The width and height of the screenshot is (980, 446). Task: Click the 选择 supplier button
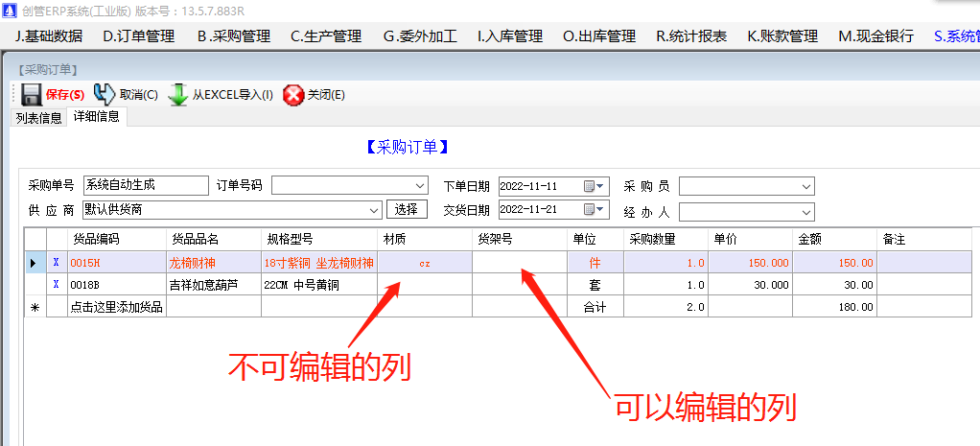tap(407, 209)
